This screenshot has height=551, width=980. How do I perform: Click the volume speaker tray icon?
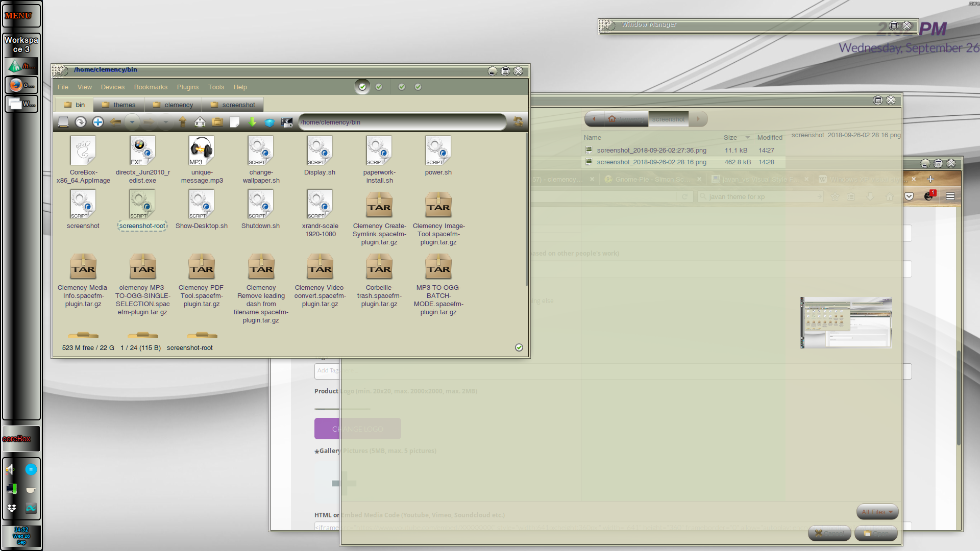point(11,469)
